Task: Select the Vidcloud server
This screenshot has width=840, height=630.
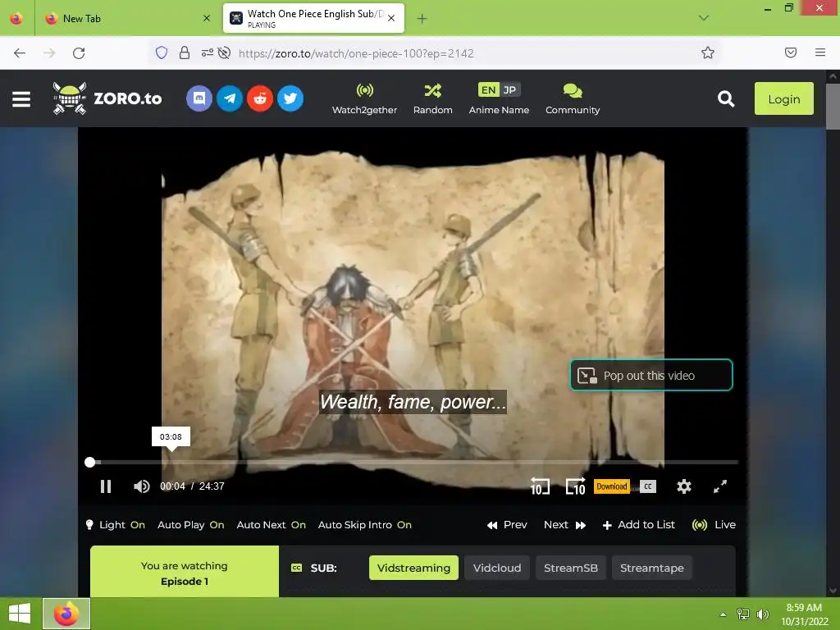Action: (x=496, y=568)
